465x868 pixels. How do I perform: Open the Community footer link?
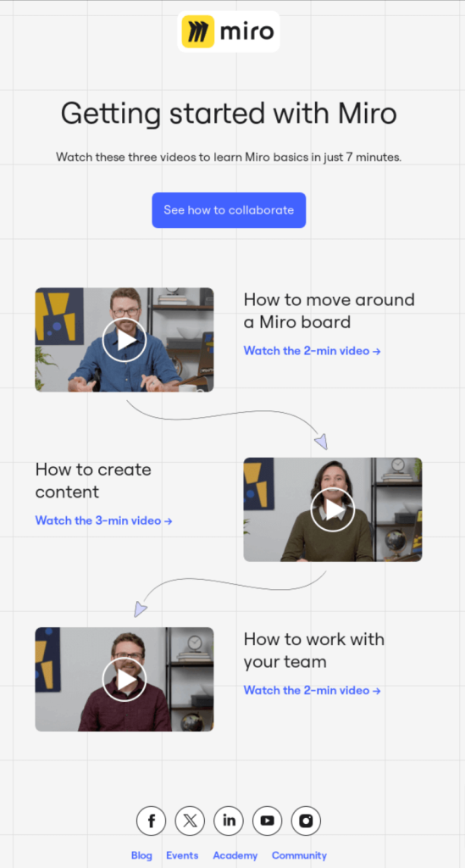click(299, 855)
